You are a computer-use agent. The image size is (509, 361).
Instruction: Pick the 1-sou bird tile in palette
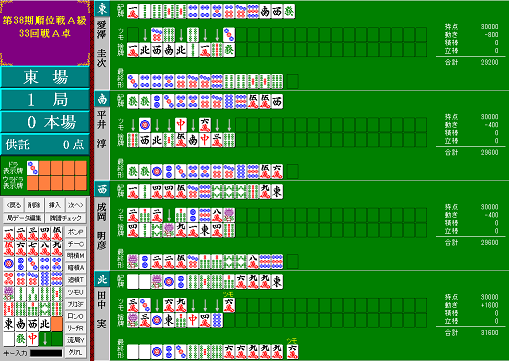[x=9, y=294]
